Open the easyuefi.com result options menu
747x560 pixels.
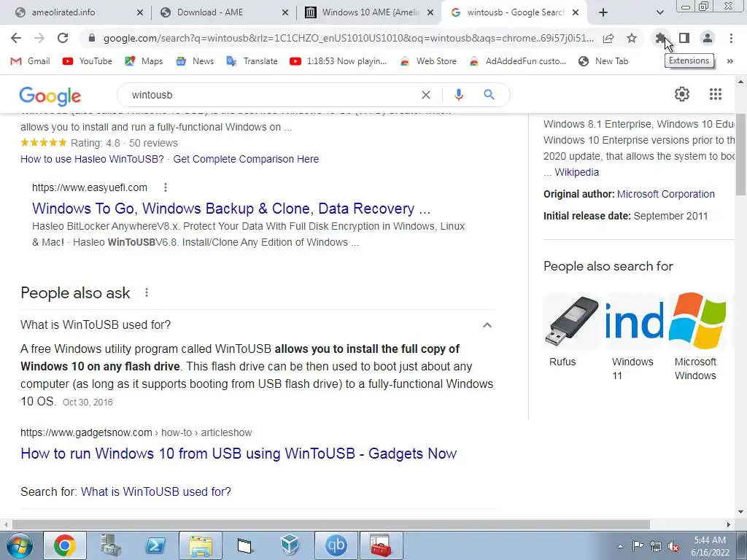click(166, 187)
